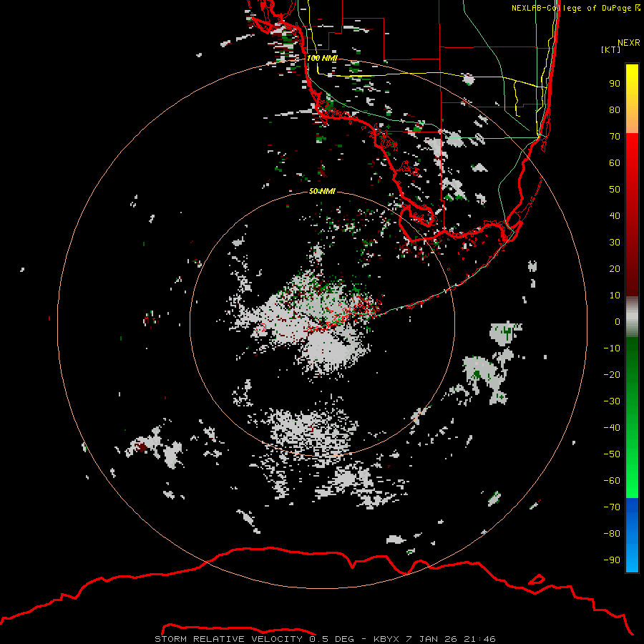Click the "7 JAN 26" date text
The width and height of the screenshot is (644, 644).
click(x=432, y=639)
